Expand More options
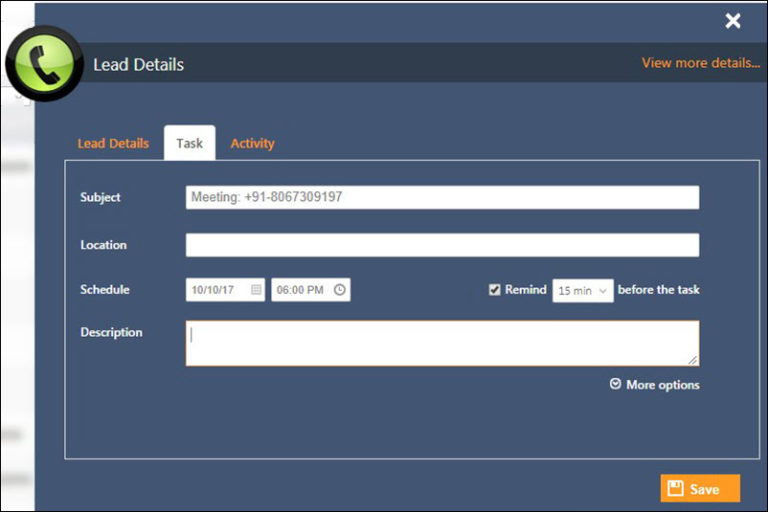 click(x=655, y=385)
